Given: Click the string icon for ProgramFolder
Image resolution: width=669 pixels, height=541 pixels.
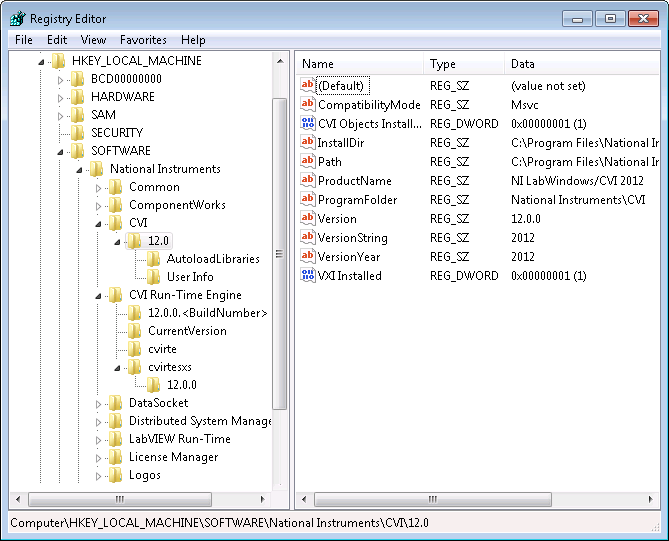Looking at the screenshot, I should pos(308,199).
